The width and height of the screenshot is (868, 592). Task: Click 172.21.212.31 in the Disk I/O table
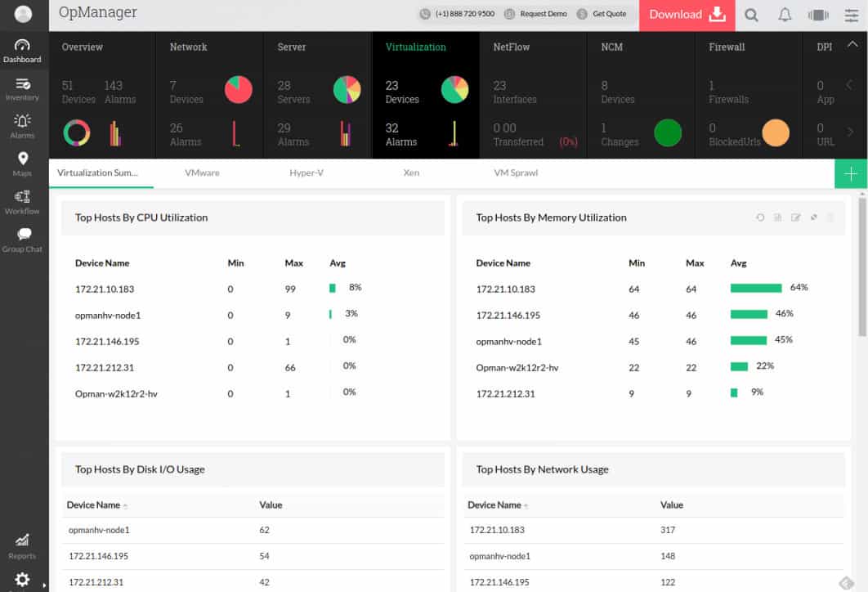(x=96, y=582)
